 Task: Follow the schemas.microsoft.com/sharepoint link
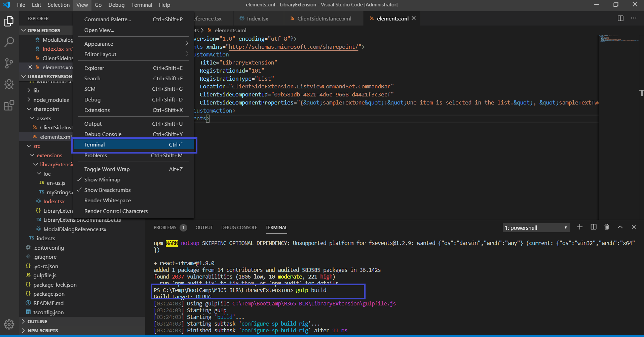293,47
